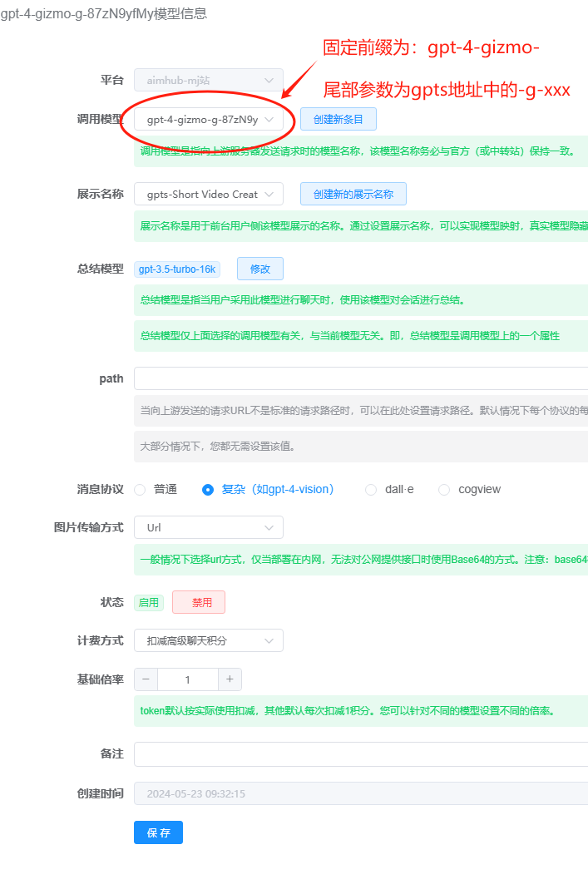588x894 pixels.
Task: Open the 调用模型 gpt-4-gizmo dropdown
Action: pyautogui.click(x=208, y=119)
